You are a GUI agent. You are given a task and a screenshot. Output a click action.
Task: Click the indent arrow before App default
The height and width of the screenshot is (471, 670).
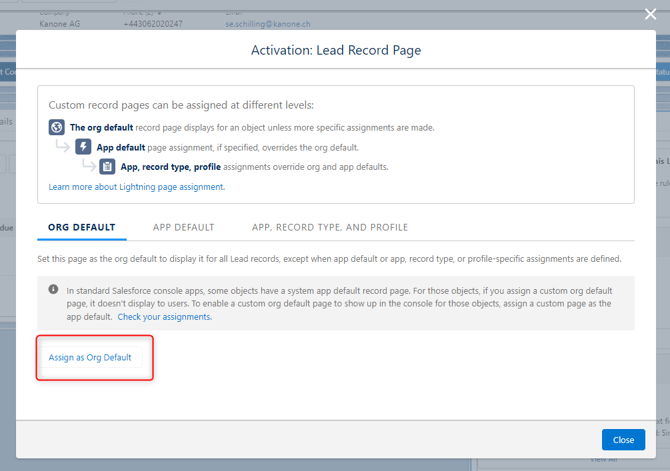tap(63, 147)
